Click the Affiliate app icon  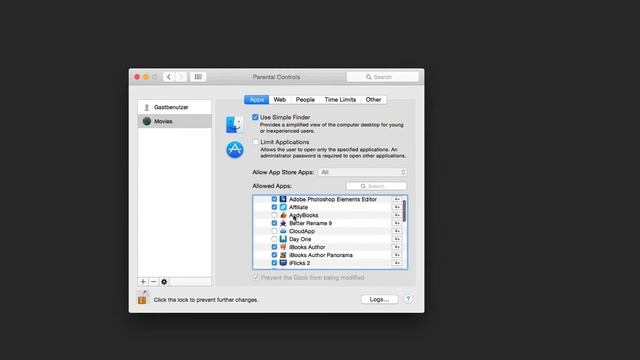tap(283, 207)
